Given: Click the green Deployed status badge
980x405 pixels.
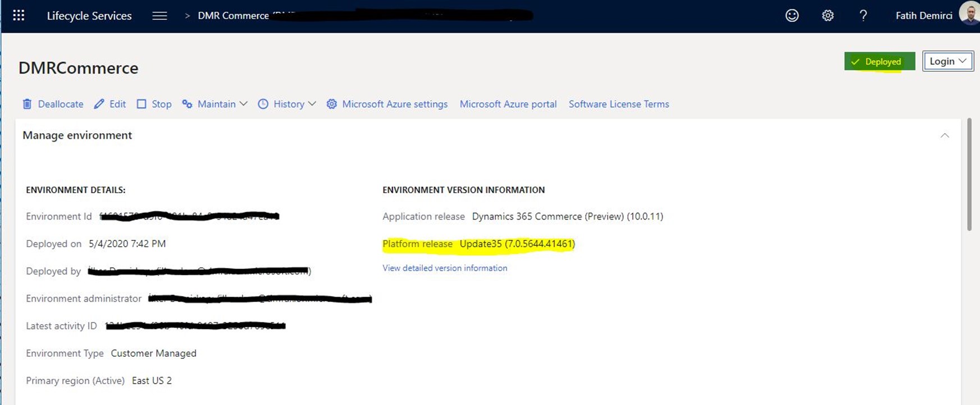Looking at the screenshot, I should pyautogui.click(x=879, y=61).
